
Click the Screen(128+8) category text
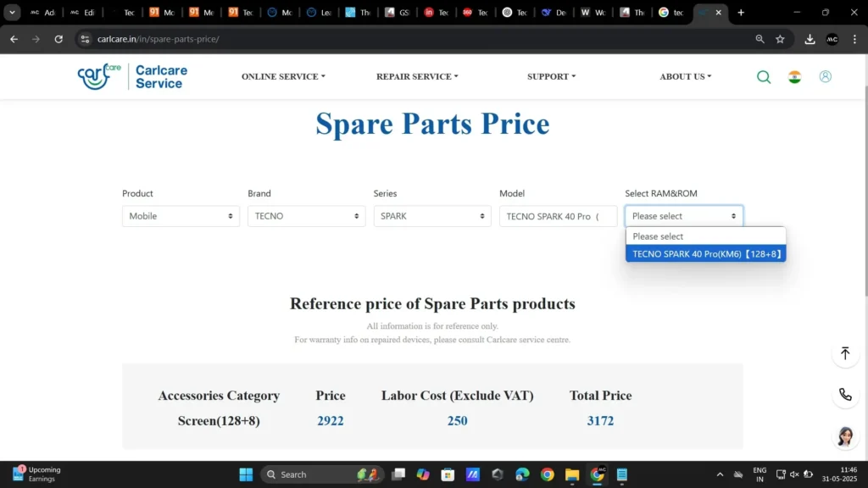[219, 421]
